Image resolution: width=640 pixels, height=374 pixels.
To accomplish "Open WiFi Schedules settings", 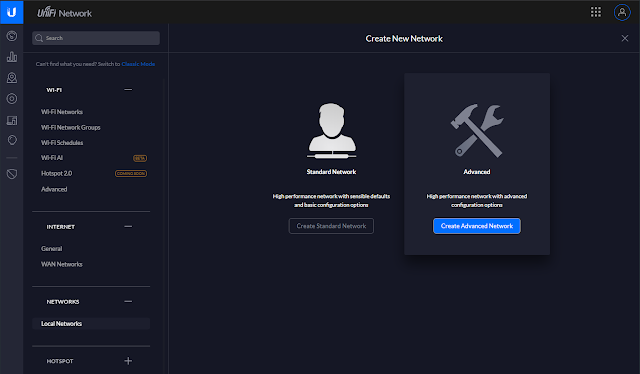I will pyautogui.click(x=62, y=142).
